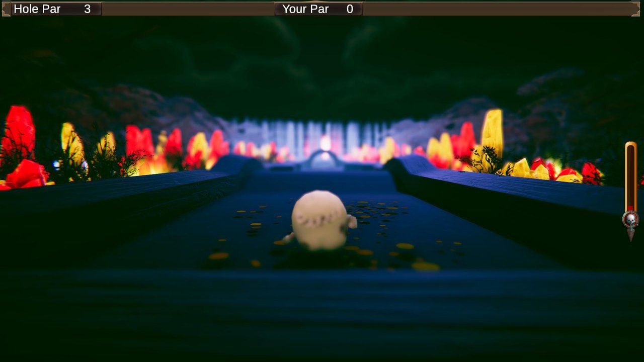Image resolution: width=644 pixels, height=362 pixels.
Task: Click the Your Par value 0
Action: pyautogui.click(x=350, y=9)
